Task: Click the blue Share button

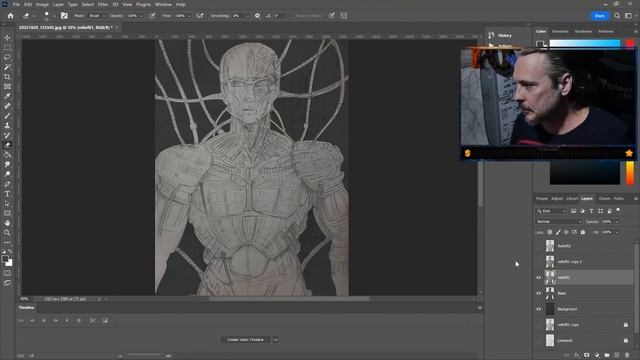Action: (600, 16)
